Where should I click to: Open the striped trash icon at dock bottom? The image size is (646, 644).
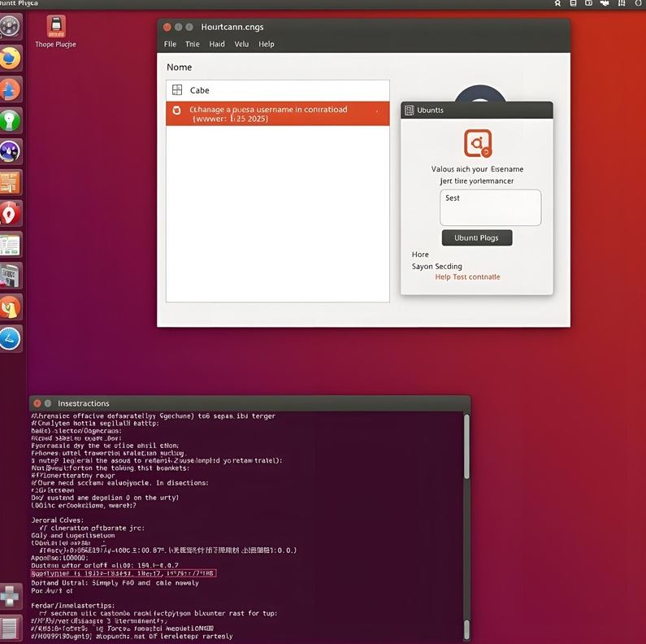(x=10, y=629)
